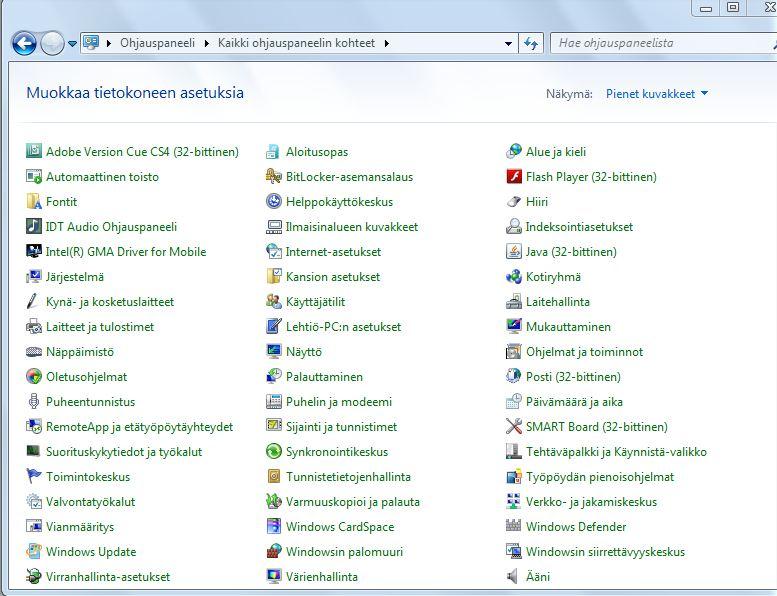Open the Ääni speaker icon
This screenshot has height=596, width=777.
pos(514,576)
